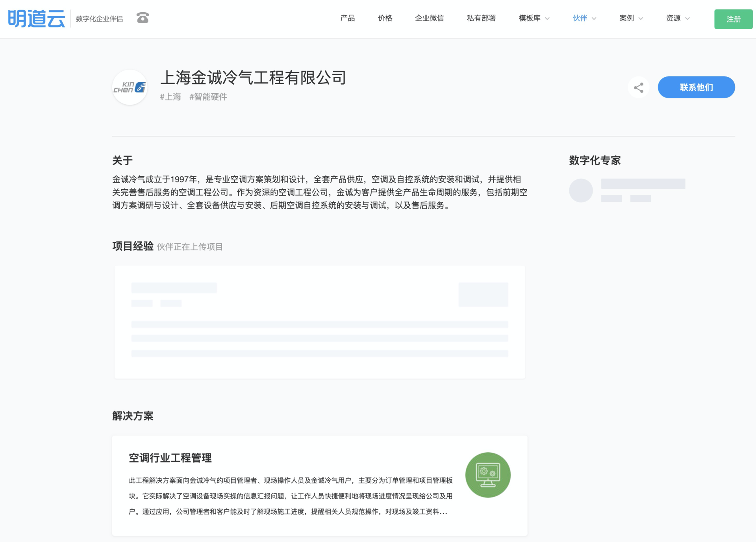
Task: Click the digital expert avatar placeholder
Action: tap(581, 191)
